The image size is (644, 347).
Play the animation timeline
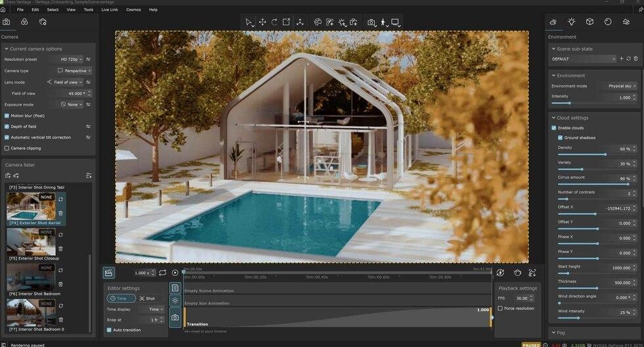[175, 273]
